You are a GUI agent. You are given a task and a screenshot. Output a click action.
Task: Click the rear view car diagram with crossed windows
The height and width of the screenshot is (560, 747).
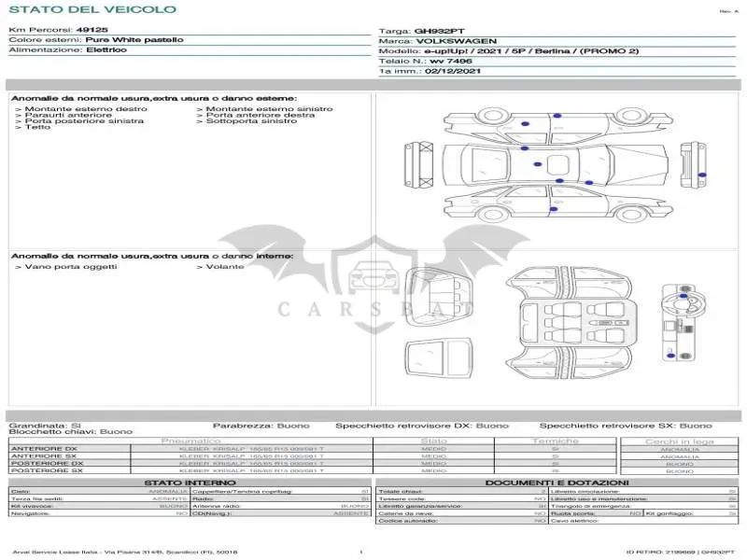(418, 165)
